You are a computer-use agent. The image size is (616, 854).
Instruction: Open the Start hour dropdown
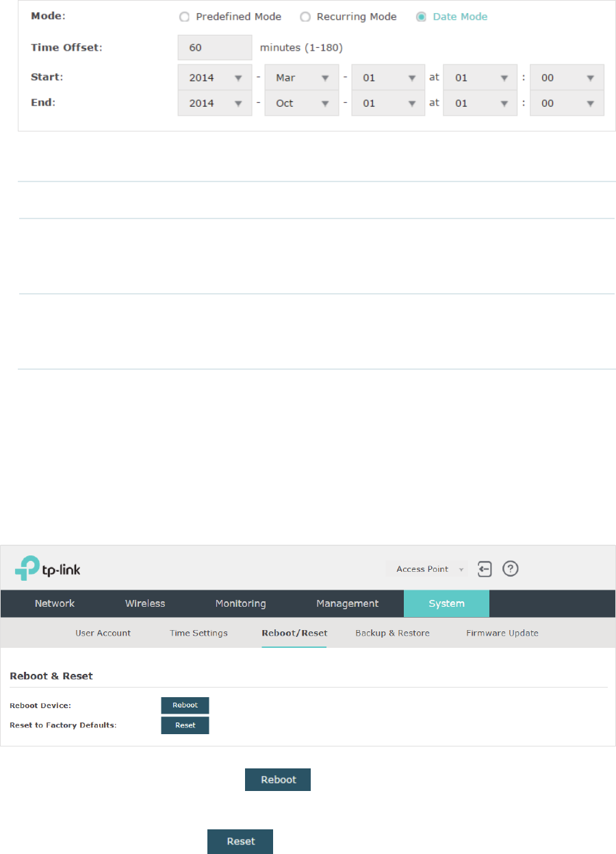(x=480, y=77)
